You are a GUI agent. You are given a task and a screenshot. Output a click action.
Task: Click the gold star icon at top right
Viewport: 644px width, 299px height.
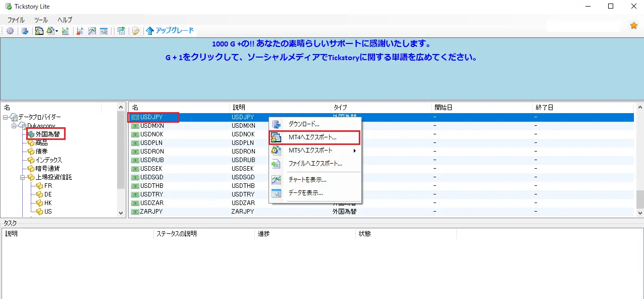click(x=634, y=26)
